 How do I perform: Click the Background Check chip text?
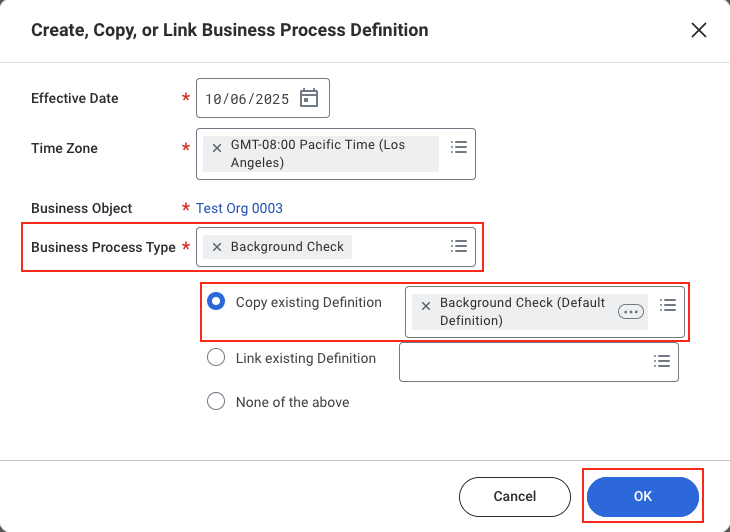pos(287,247)
